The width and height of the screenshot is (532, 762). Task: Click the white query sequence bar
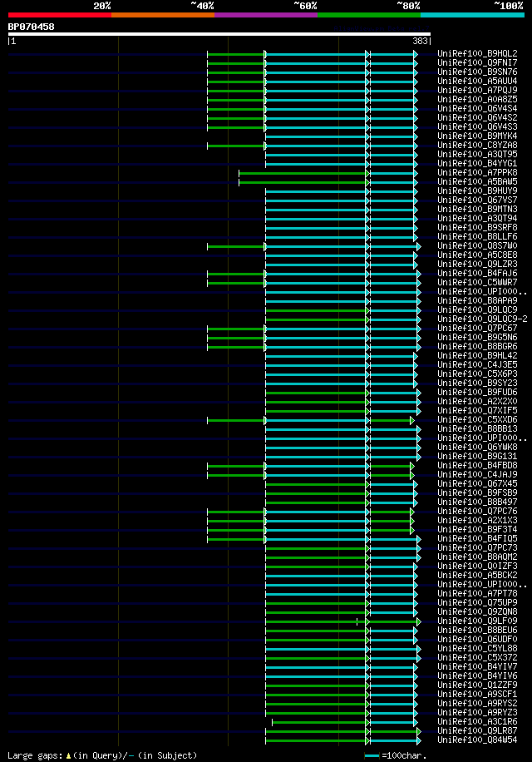tap(219, 34)
